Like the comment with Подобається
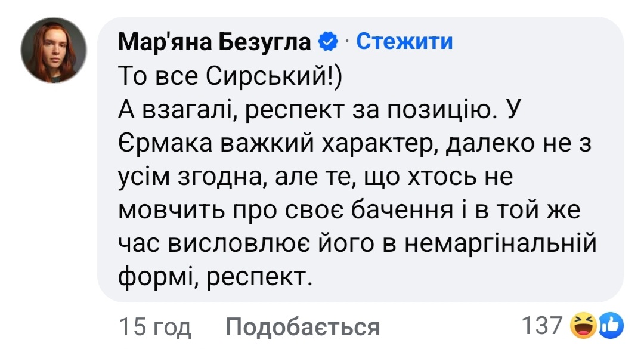The image size is (644, 349). point(302,327)
